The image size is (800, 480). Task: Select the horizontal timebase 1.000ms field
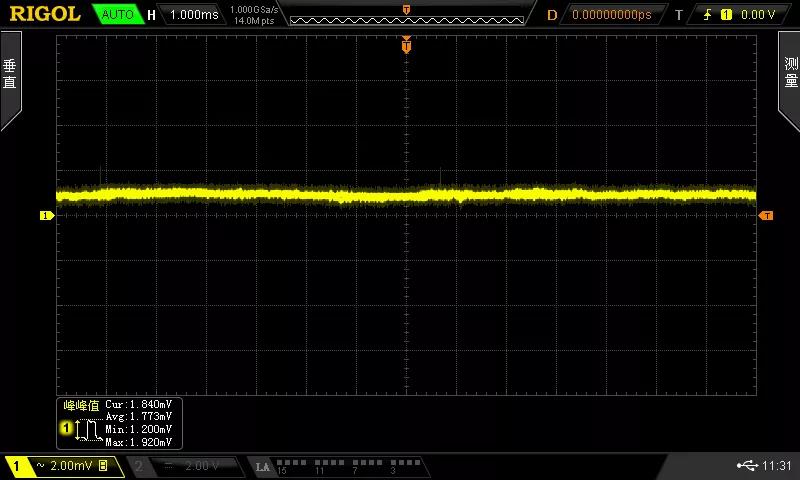pyautogui.click(x=194, y=14)
